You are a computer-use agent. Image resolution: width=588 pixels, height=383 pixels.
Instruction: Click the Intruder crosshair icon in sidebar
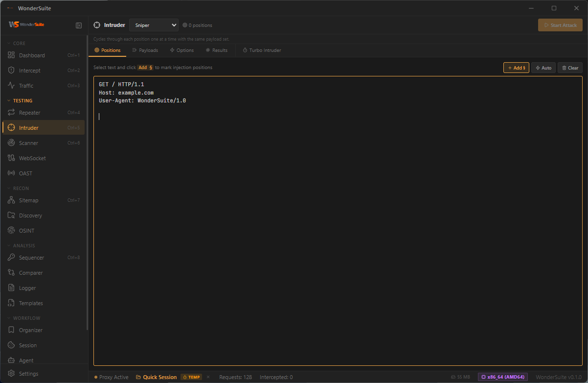pyautogui.click(x=11, y=128)
